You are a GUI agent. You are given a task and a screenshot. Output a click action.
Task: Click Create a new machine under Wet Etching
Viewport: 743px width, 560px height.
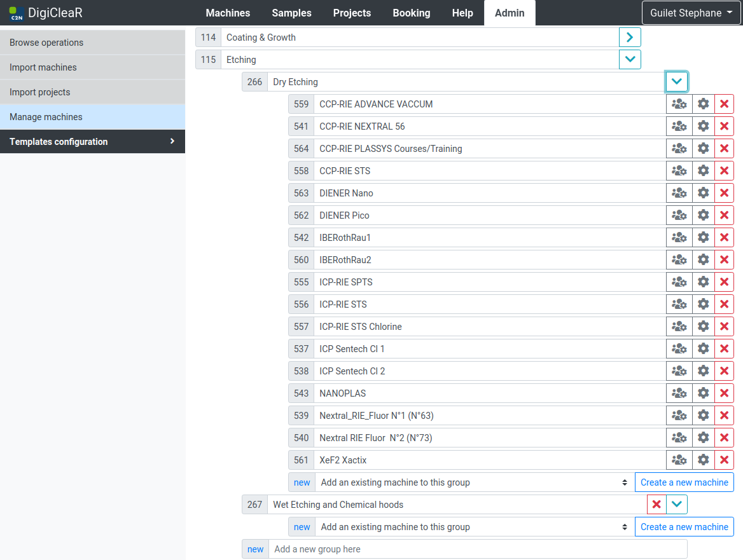684,527
